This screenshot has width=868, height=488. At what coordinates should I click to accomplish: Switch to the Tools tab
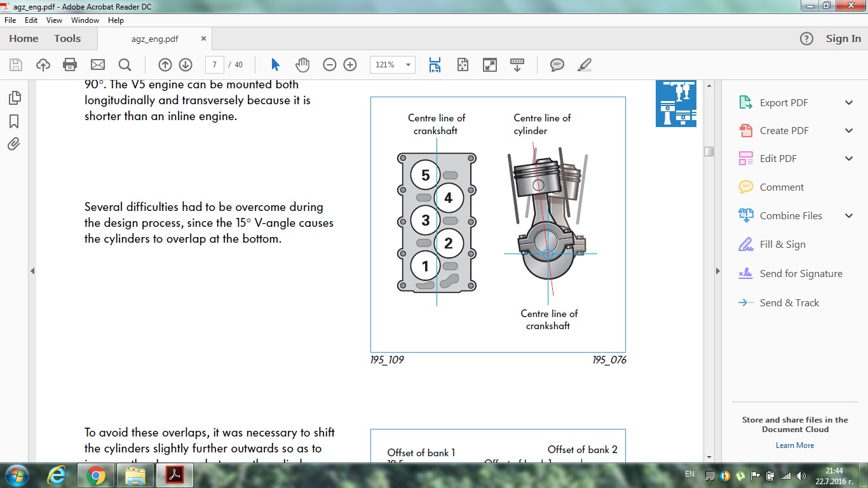[67, 39]
